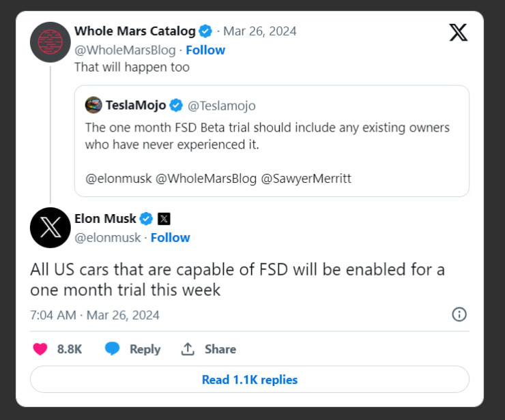This screenshot has width=505, height=420.
Task: Follow @WholeMarsBlog account
Action: point(205,50)
